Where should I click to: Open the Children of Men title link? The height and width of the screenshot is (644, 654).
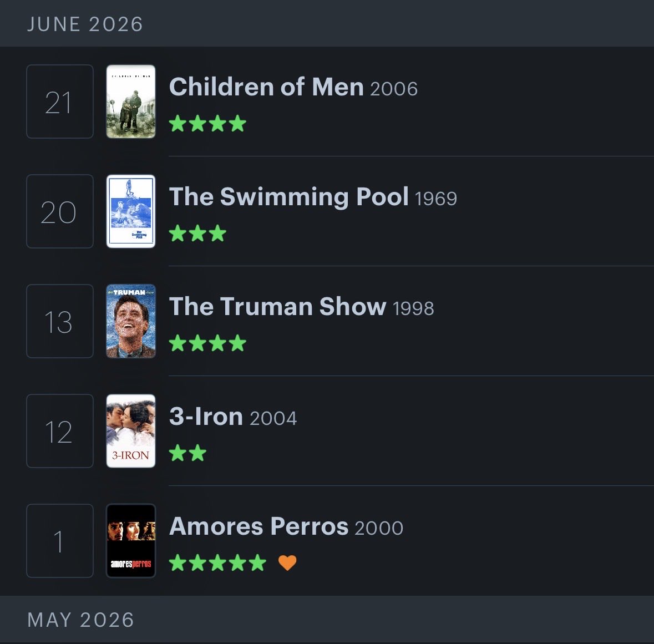tap(266, 87)
